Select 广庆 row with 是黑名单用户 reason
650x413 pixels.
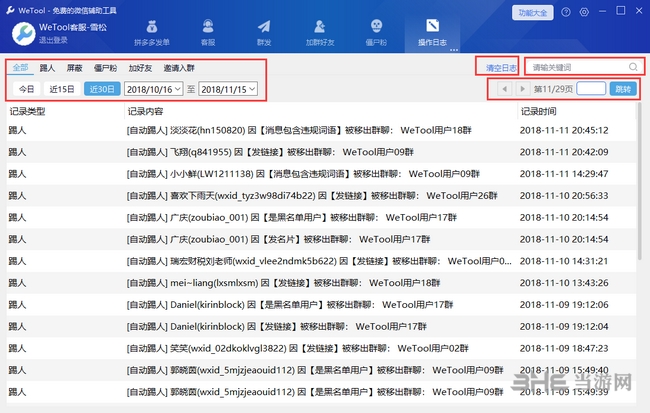click(x=321, y=217)
